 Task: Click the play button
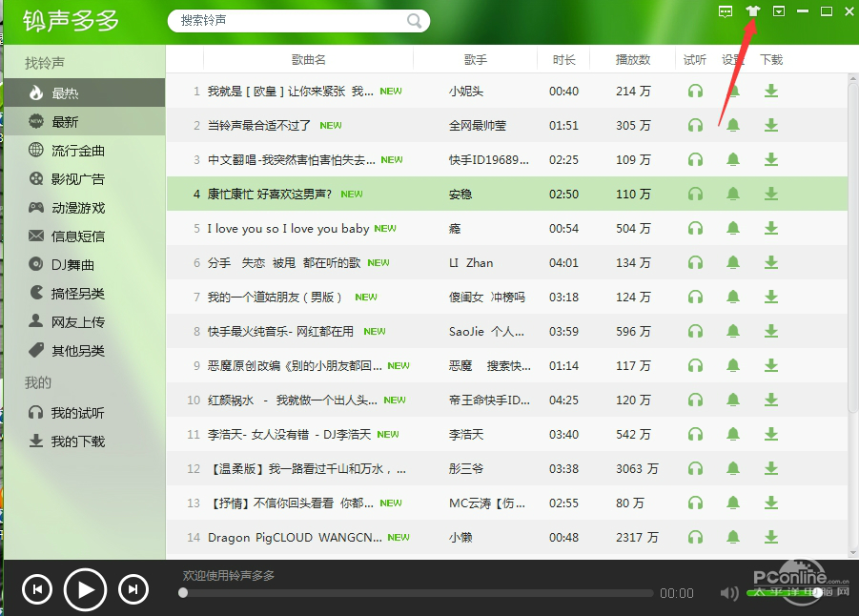point(85,589)
